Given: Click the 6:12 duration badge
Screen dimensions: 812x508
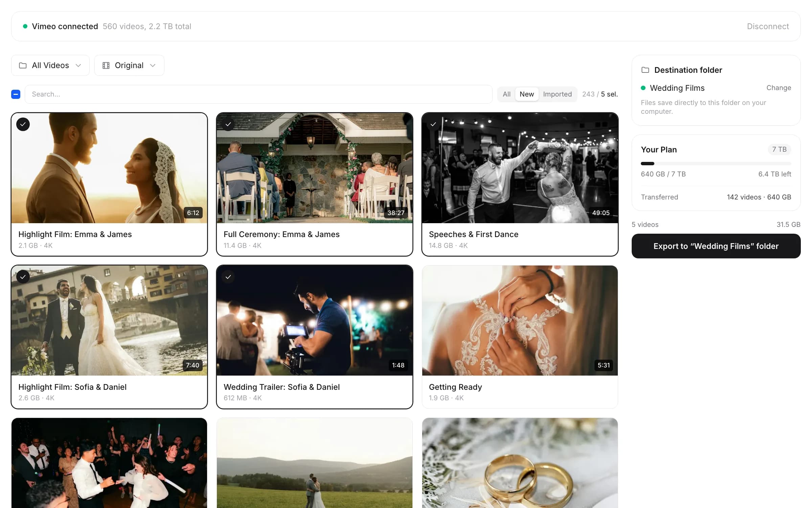Looking at the screenshot, I should (193, 213).
